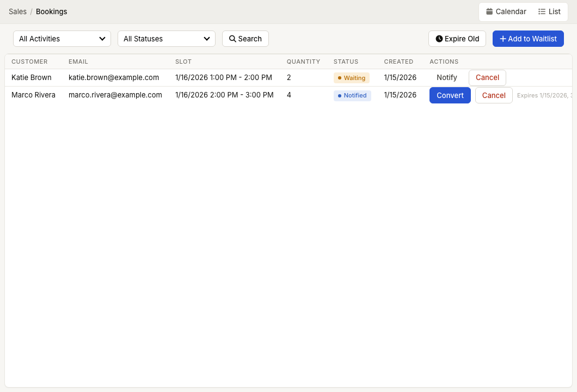This screenshot has height=392, width=577.
Task: Cancel Marco Rivera's waitlist entry
Action: pyautogui.click(x=494, y=95)
